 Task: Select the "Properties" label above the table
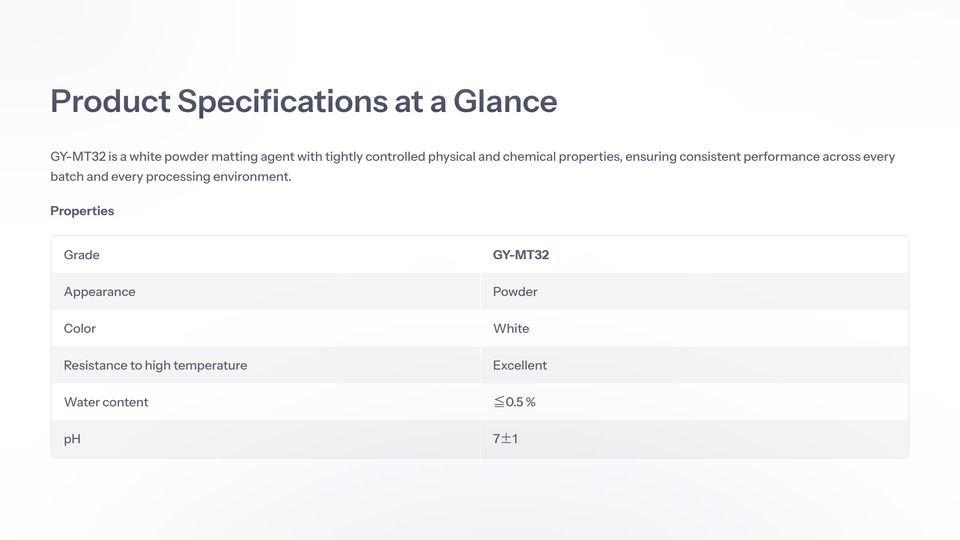point(82,211)
